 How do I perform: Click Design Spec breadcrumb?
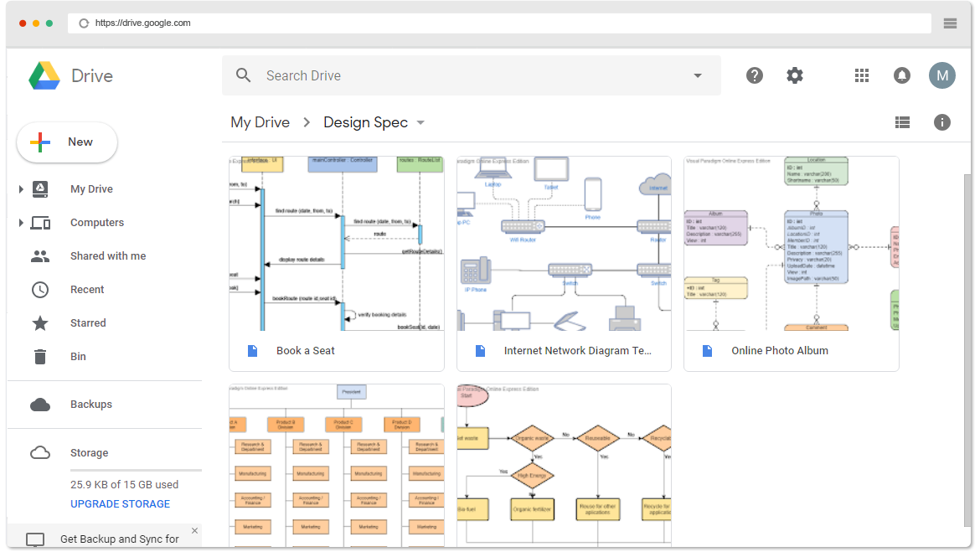366,122
